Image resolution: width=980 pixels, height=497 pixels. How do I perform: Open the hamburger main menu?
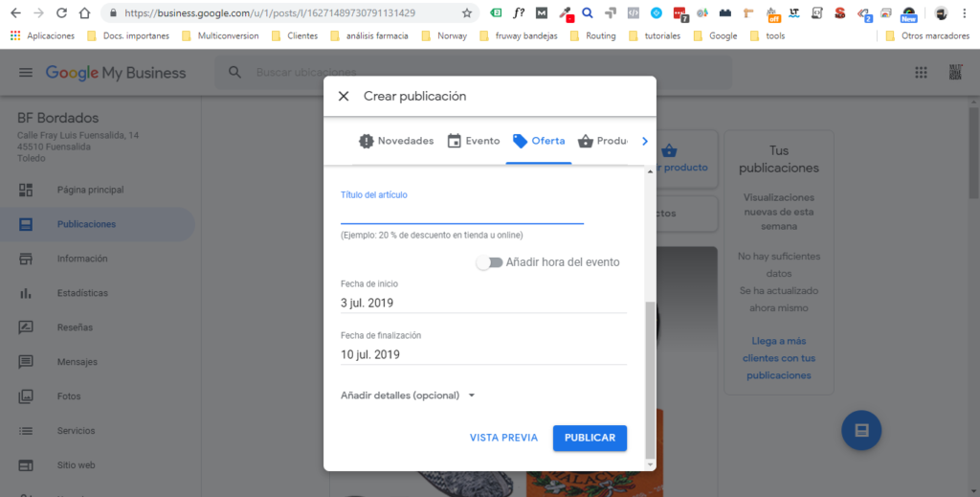tap(26, 73)
